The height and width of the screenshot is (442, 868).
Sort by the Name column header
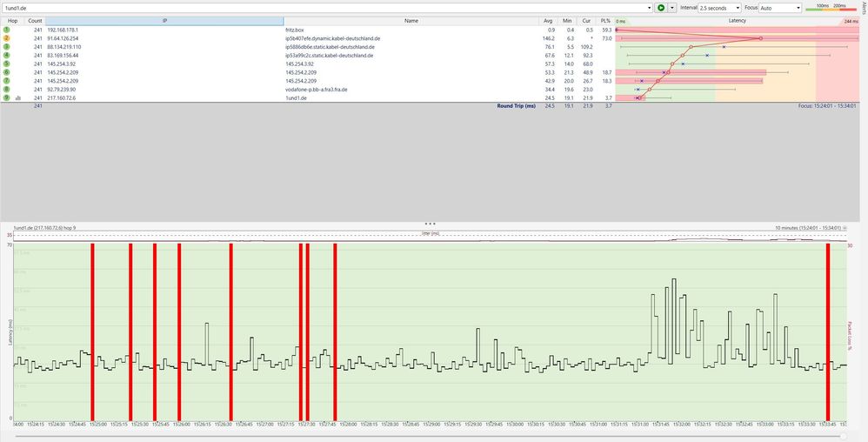(411, 19)
